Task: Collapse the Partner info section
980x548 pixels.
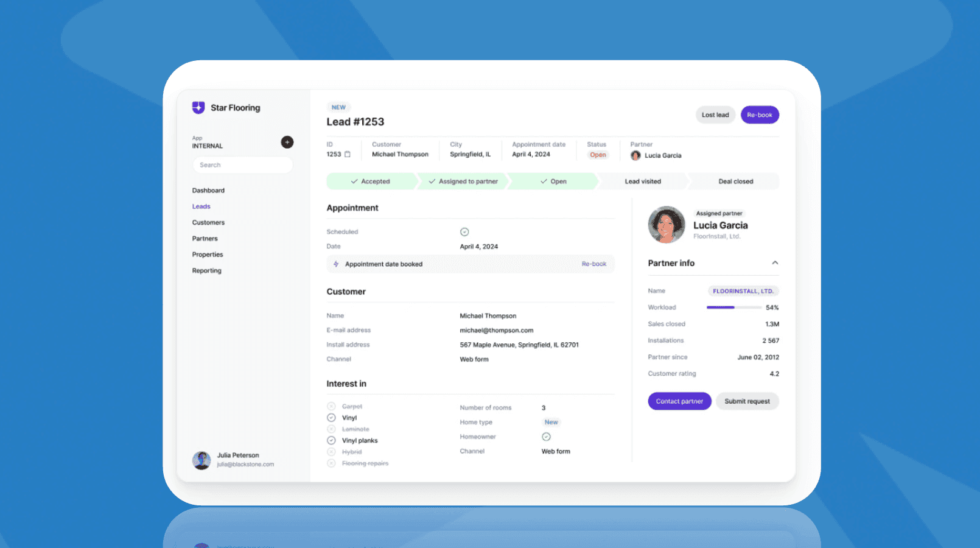Action: (x=775, y=262)
